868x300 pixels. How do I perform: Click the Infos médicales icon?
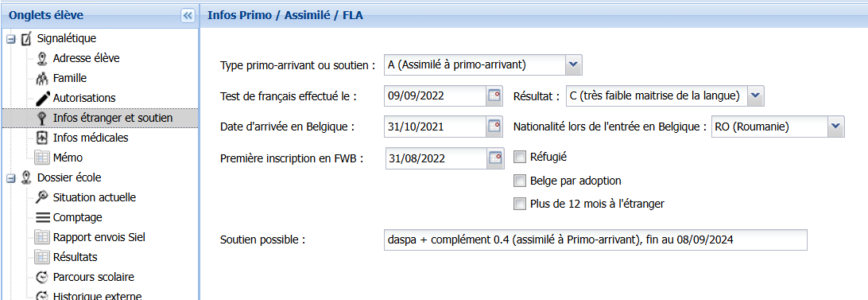[42, 138]
